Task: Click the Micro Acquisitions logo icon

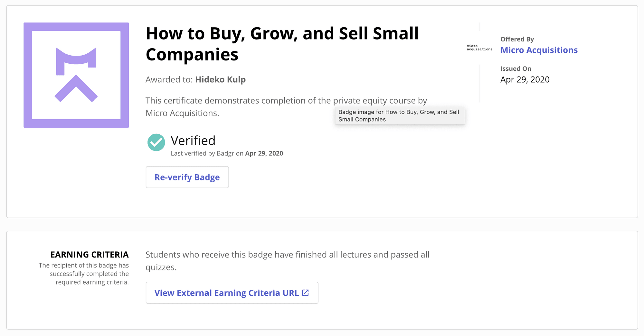Action: point(479,48)
